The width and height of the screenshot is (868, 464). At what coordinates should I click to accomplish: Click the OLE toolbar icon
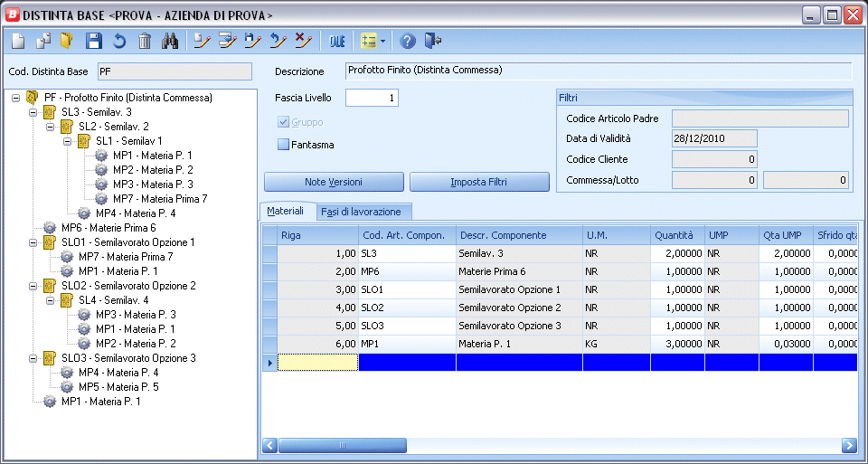tap(337, 41)
